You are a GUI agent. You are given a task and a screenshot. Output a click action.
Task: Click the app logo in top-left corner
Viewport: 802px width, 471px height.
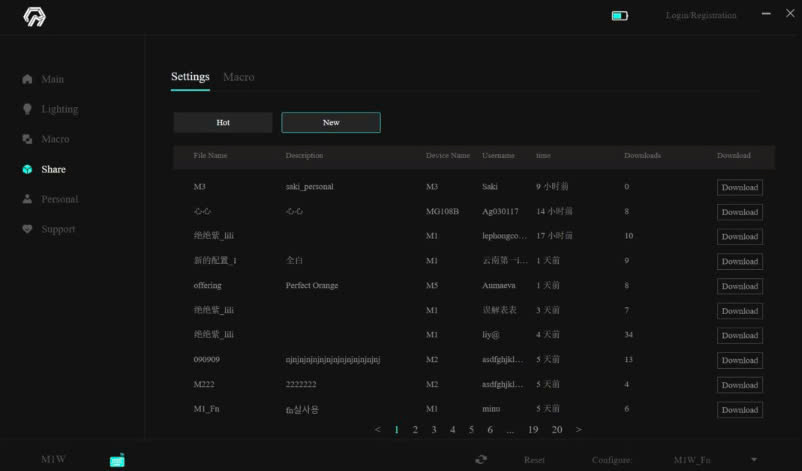34,17
